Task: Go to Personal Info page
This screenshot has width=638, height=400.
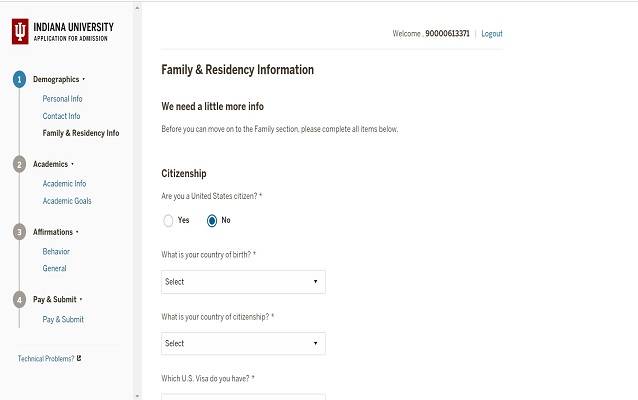Action: pos(62,99)
